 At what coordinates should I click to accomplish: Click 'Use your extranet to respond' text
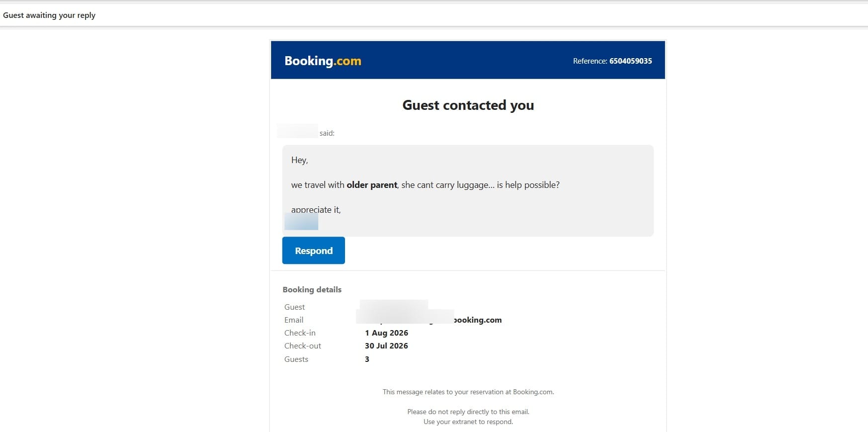click(x=468, y=422)
